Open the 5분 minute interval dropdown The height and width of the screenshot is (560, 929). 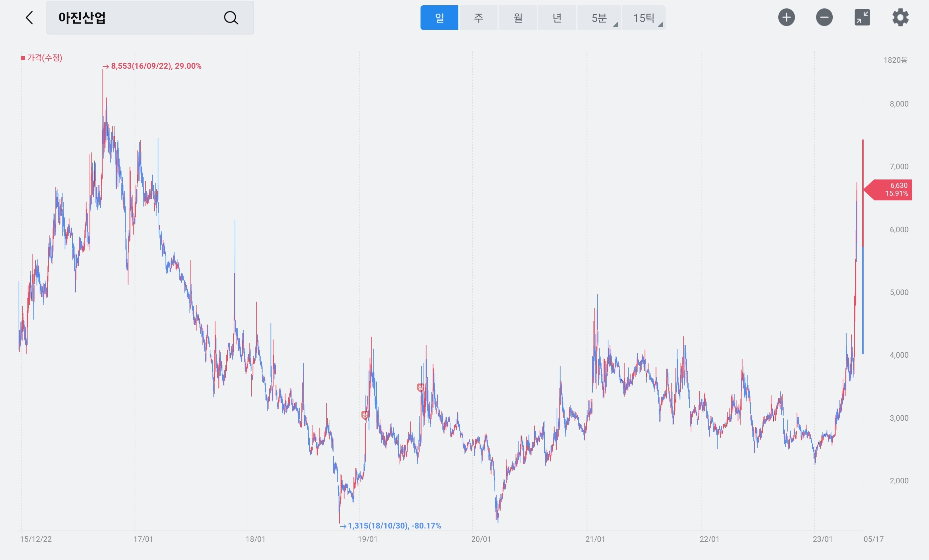(x=599, y=18)
